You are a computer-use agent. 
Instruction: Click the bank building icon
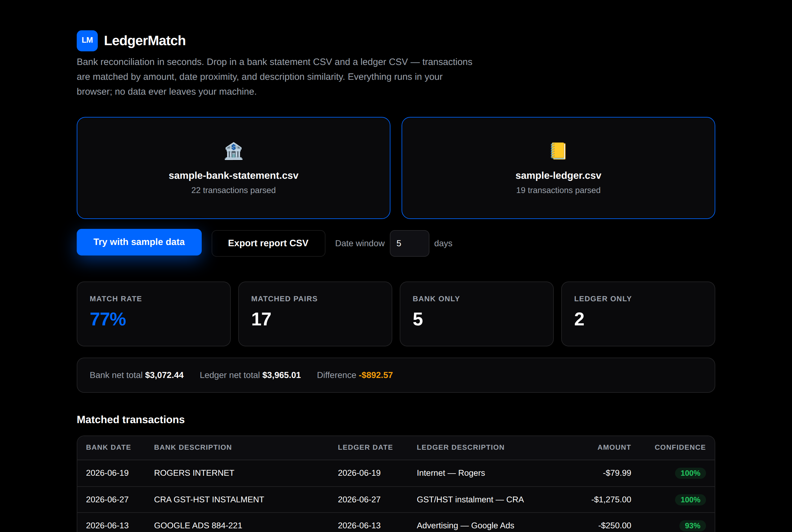pyautogui.click(x=234, y=151)
